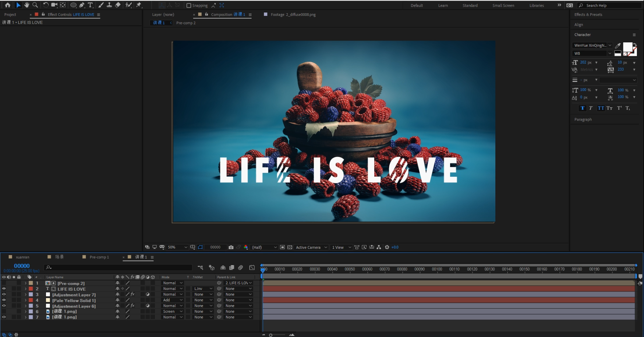Image resolution: width=644 pixels, height=337 pixels.
Task: Select the Brush tool
Action: 101,5
